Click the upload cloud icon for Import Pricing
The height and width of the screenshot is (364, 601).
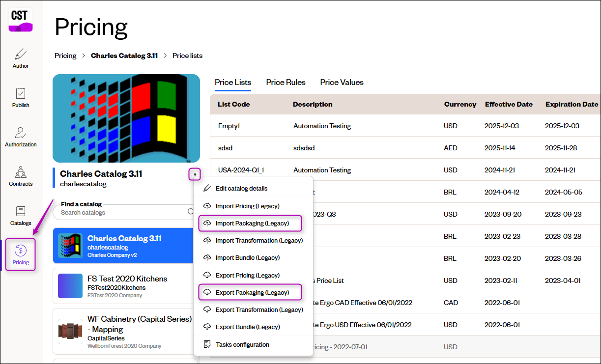point(207,206)
